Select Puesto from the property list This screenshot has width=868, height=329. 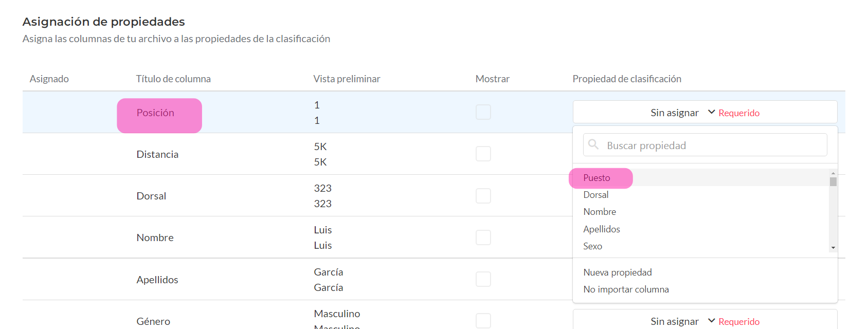pyautogui.click(x=596, y=178)
